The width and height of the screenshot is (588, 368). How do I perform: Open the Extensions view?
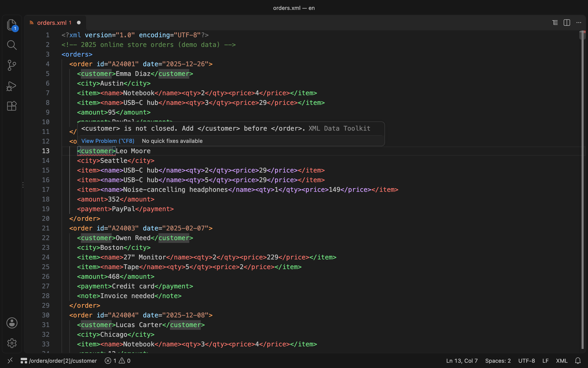pos(12,106)
